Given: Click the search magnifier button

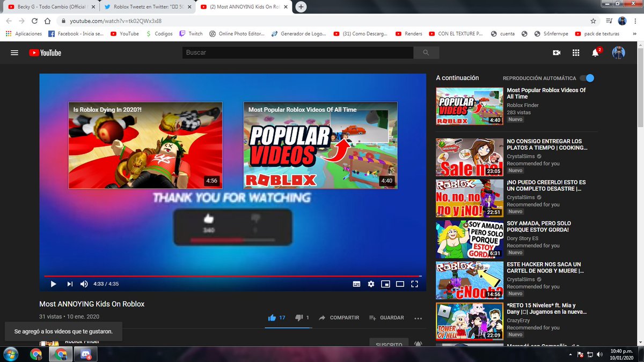Looking at the screenshot, I should pyautogui.click(x=426, y=53).
